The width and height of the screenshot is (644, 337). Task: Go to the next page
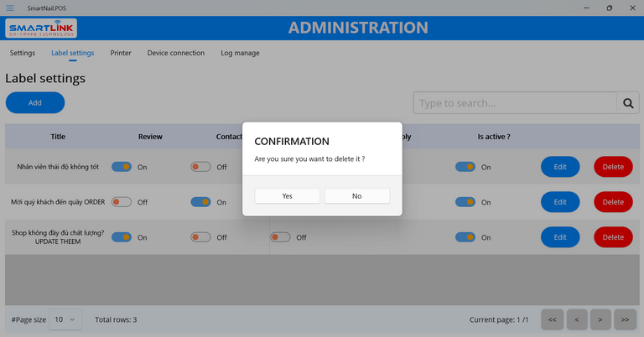tap(600, 319)
